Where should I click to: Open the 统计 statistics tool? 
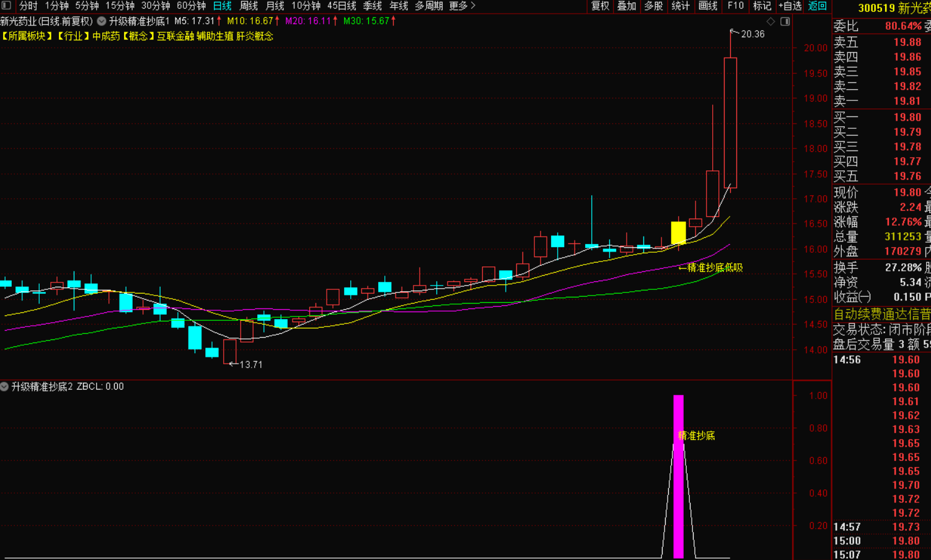pos(681,6)
